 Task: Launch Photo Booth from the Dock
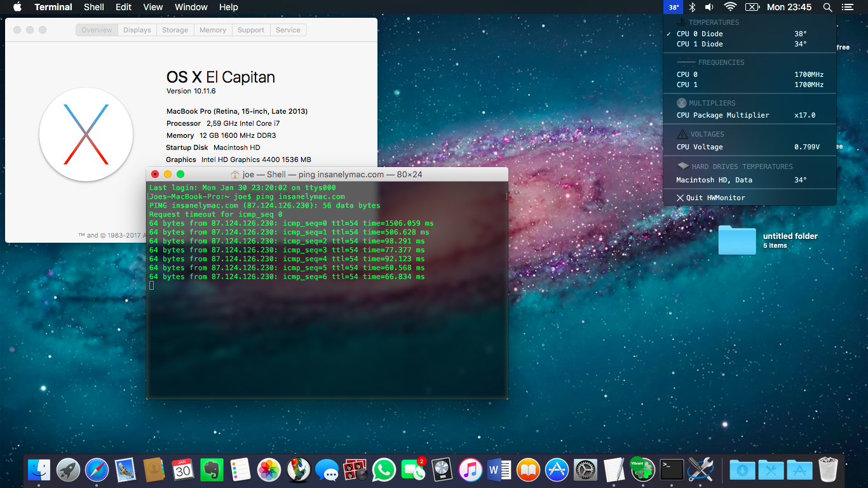[355, 470]
